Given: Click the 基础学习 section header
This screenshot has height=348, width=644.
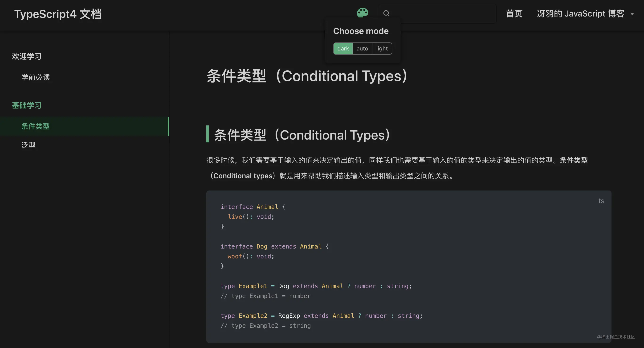Looking at the screenshot, I should pyautogui.click(x=27, y=105).
